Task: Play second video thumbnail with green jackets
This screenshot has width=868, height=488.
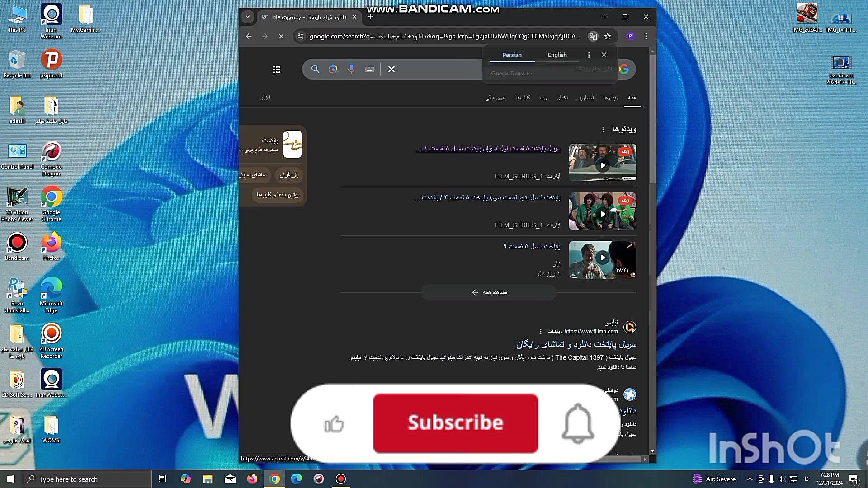Action: pos(602,211)
